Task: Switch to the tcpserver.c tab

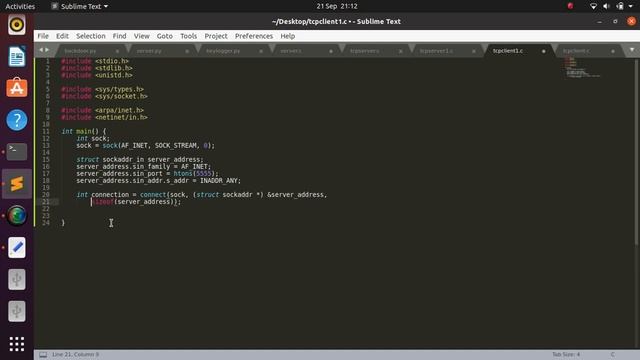Action: [x=364, y=51]
